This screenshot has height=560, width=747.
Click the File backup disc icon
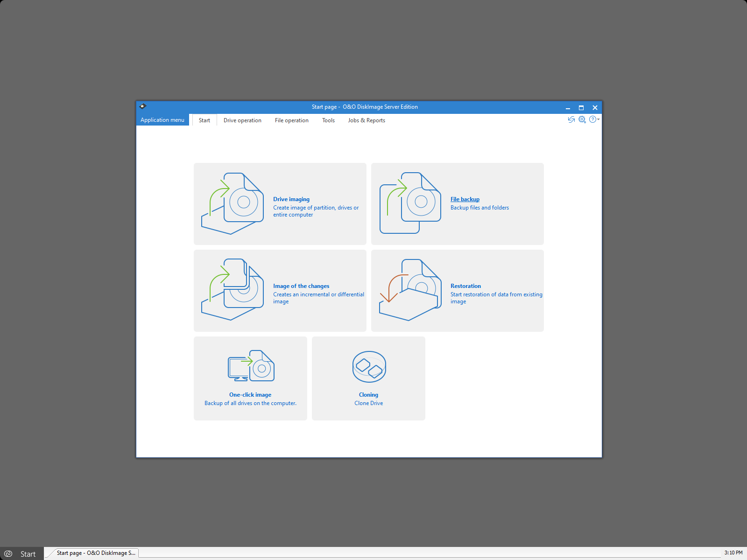tap(411, 203)
